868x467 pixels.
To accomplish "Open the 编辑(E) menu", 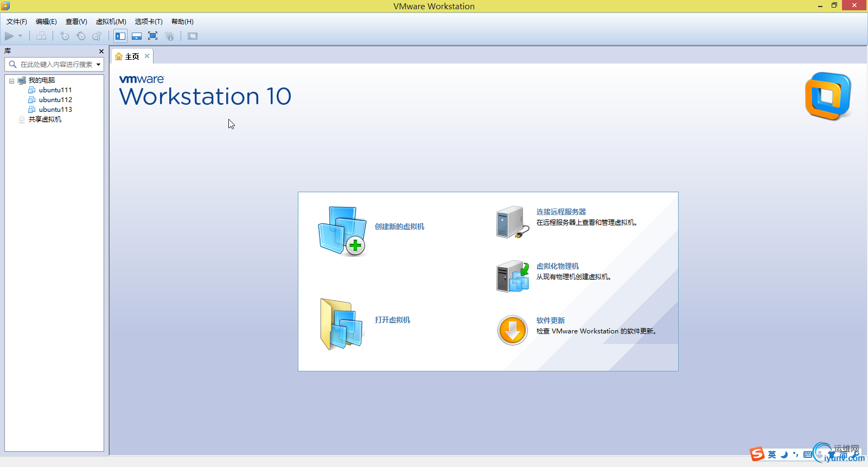I will tap(46, 22).
